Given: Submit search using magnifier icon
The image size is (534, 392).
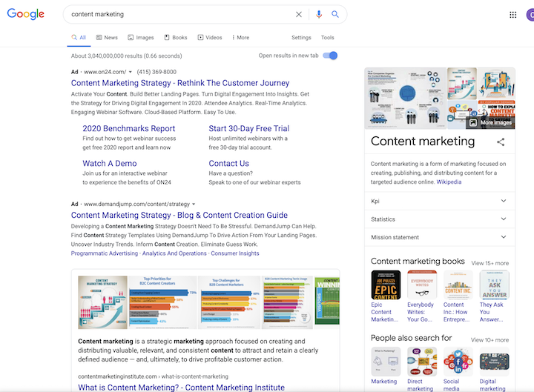Looking at the screenshot, I should point(335,14).
